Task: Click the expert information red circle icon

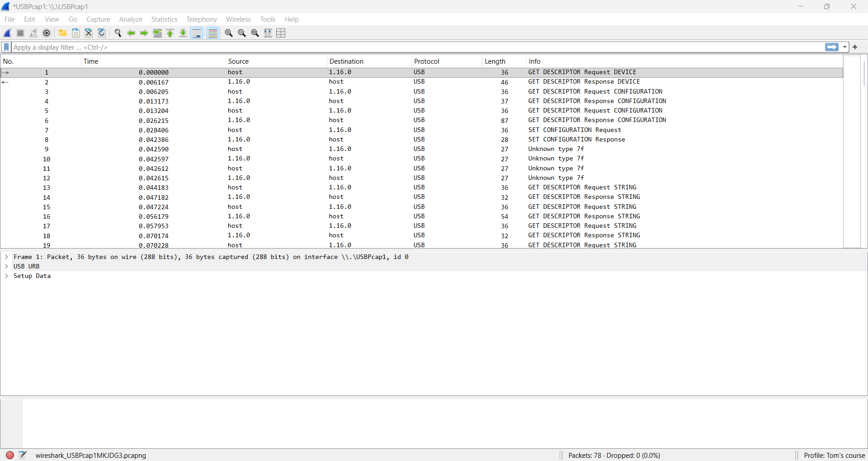Action: [x=10, y=455]
